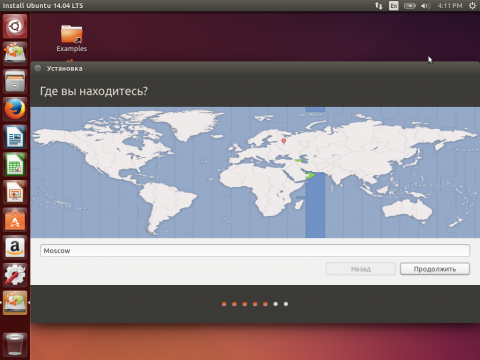Open the battery status indicator
The height and width of the screenshot is (360, 480).
pyautogui.click(x=410, y=6)
